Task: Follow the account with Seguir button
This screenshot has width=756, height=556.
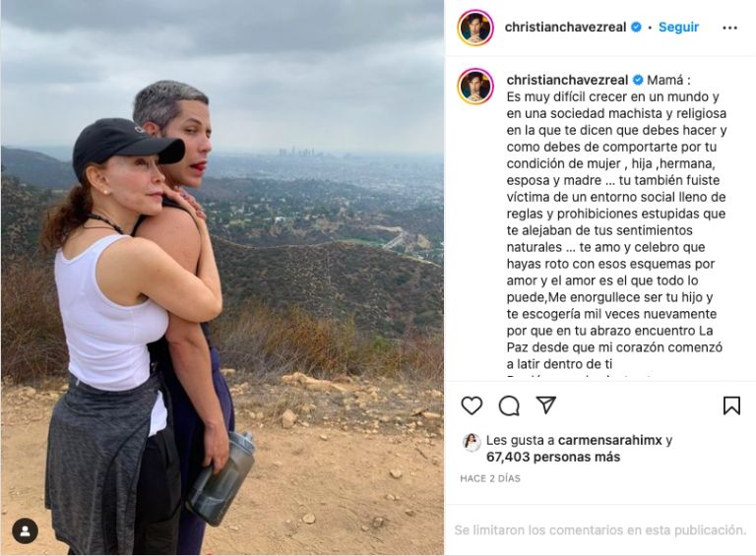Action: (x=678, y=27)
